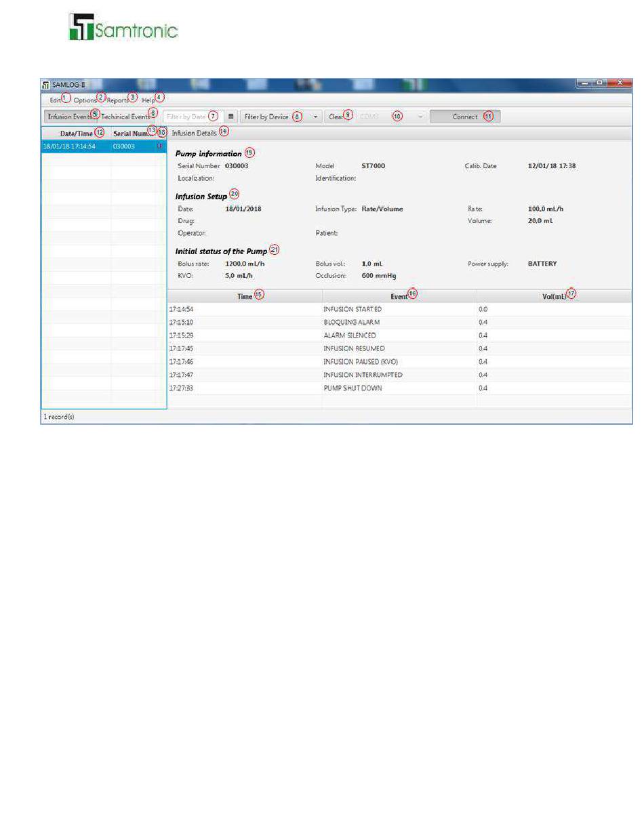Maximize the SAMLOG-II window

pyautogui.click(x=600, y=83)
